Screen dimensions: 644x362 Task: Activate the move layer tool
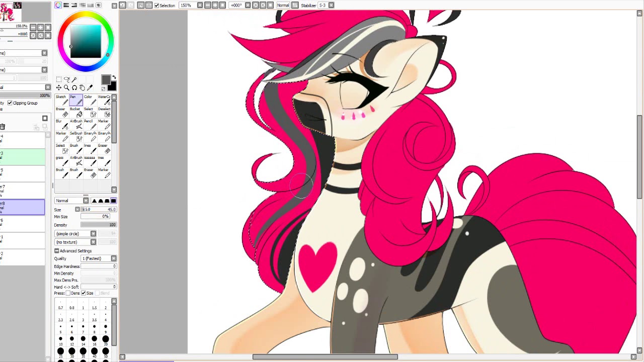59,88
